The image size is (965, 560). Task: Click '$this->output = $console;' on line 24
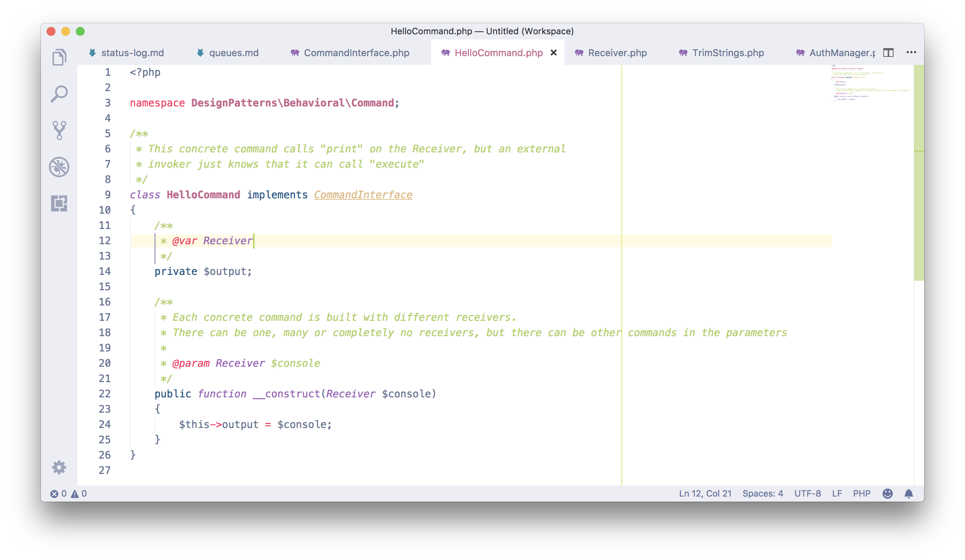click(255, 424)
